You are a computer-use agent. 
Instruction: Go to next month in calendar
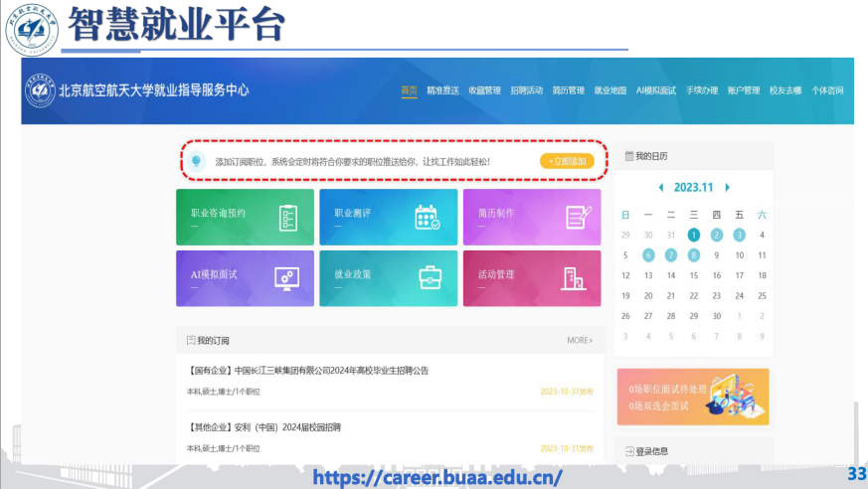[728, 187]
